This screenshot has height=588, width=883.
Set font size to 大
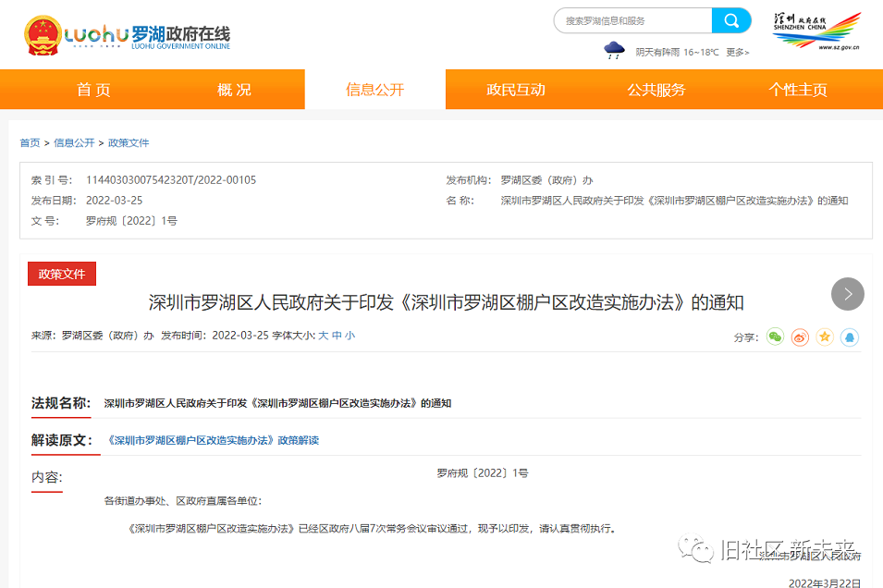click(x=324, y=336)
